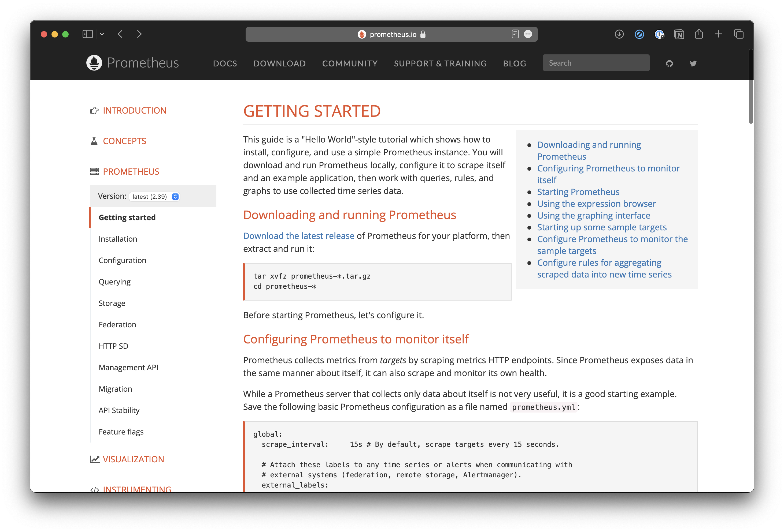The height and width of the screenshot is (532, 784).
Task: Open the Prometheus GitHub icon link
Action: 669,63
